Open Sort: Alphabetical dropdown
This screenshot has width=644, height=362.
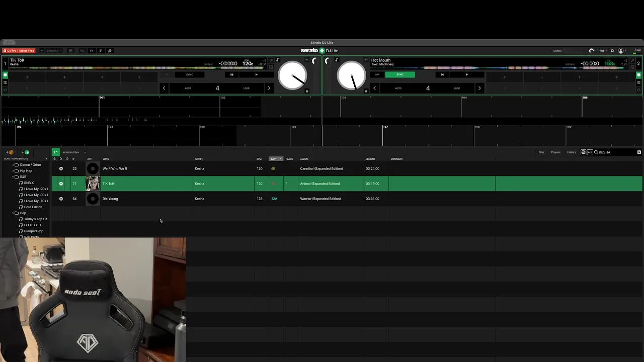tap(25, 159)
